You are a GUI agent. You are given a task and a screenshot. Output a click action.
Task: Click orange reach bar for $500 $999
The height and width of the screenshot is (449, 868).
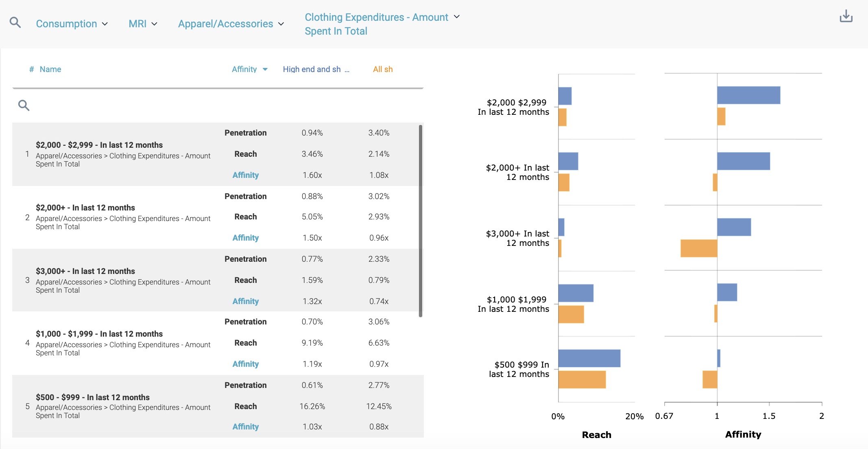point(582,379)
